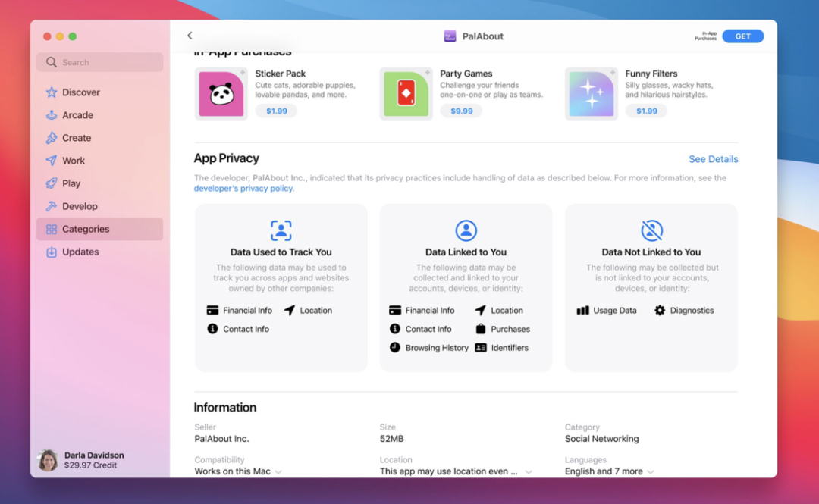Expand the Location information chevron
The height and width of the screenshot is (504, 819).
pos(529,471)
